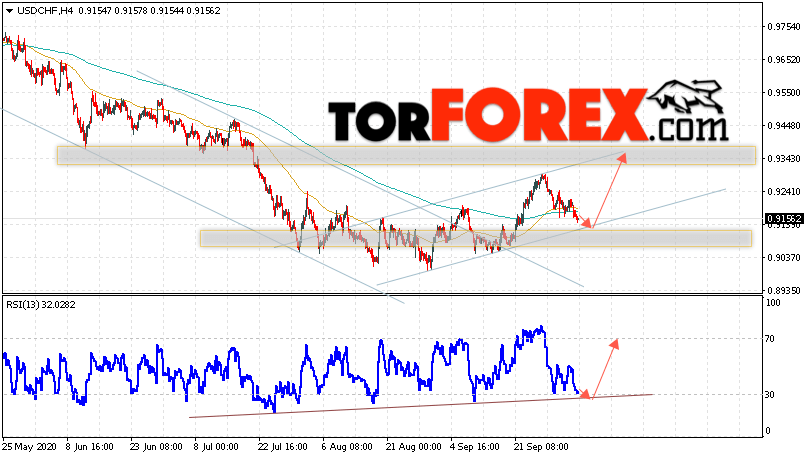The image size is (808, 458).
Task: Click the RSI scale value 100
Action: [773, 303]
